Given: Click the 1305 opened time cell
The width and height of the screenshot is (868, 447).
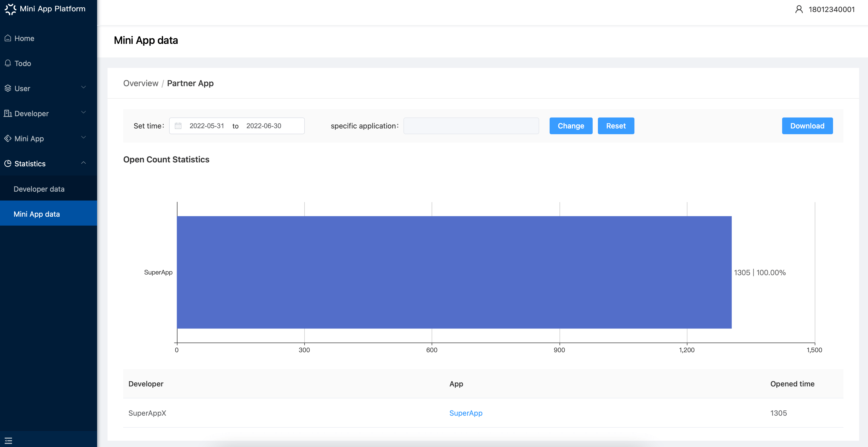Looking at the screenshot, I should (x=778, y=413).
